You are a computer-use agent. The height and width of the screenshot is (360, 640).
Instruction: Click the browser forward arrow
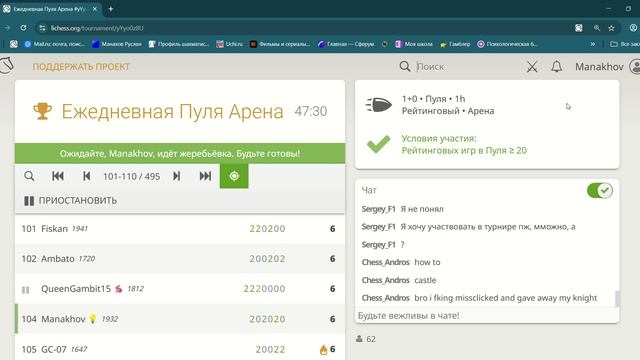coord(7,28)
